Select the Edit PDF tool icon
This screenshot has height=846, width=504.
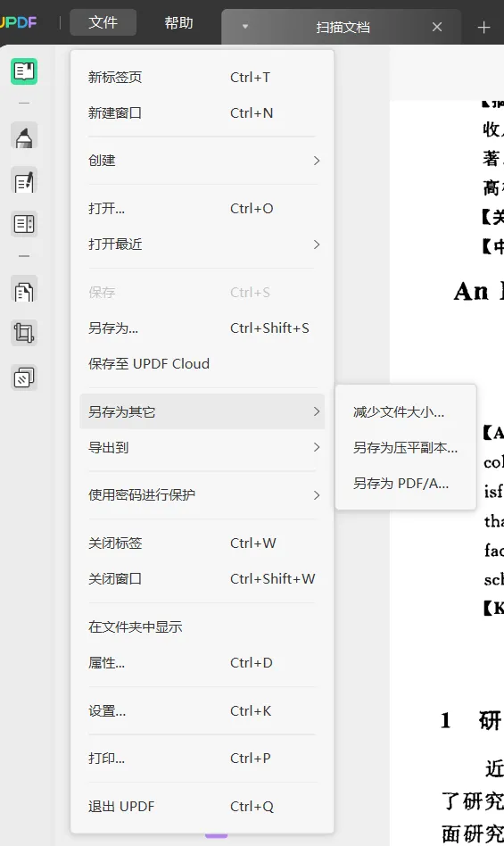24,180
